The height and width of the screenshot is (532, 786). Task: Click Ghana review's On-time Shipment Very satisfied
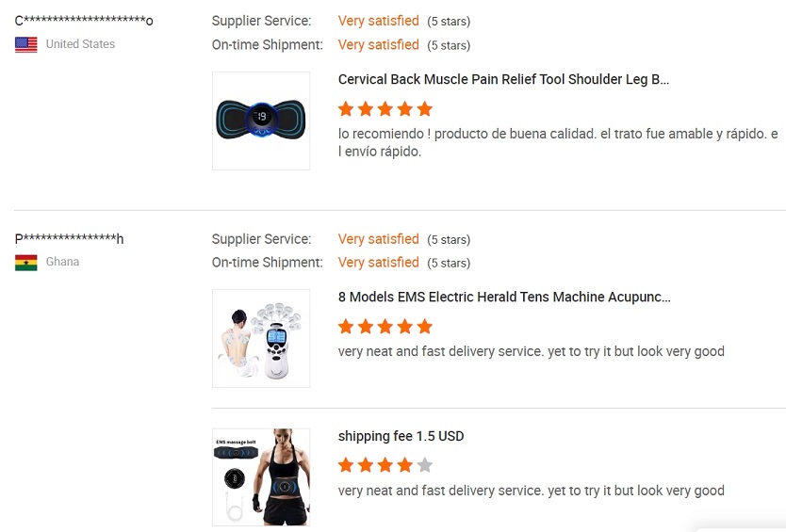click(379, 263)
